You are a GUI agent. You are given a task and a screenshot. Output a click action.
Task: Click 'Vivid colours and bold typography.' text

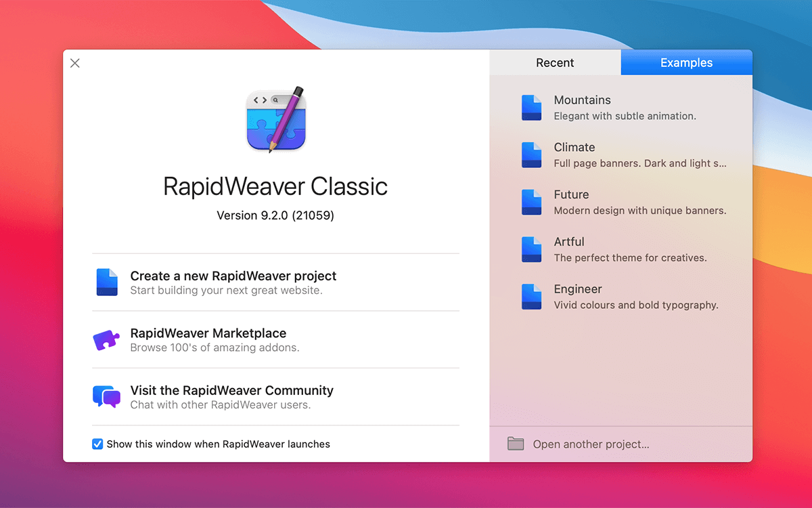[x=636, y=305]
